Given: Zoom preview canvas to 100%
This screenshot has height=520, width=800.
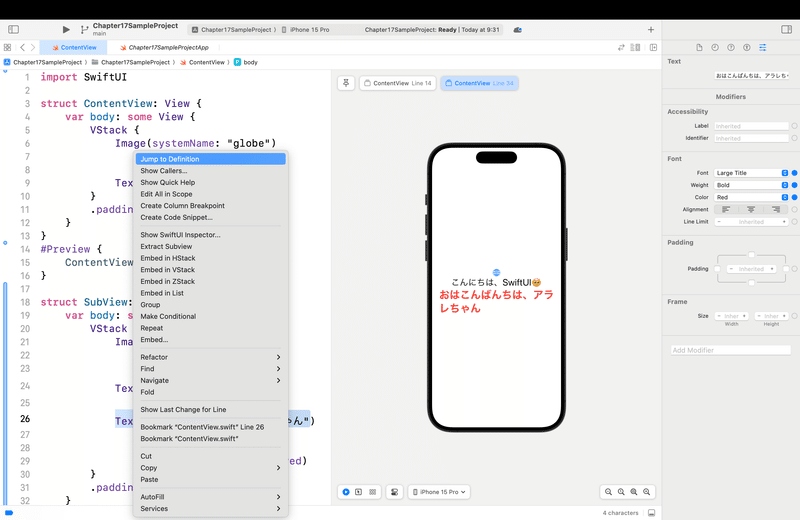Looking at the screenshot, I should point(621,492).
